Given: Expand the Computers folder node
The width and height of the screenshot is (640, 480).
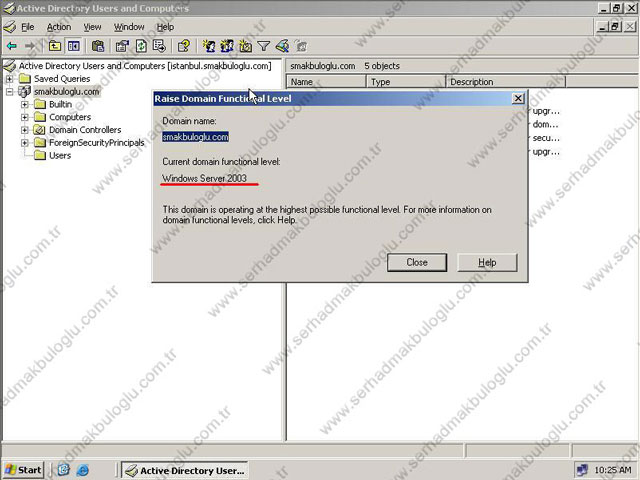Looking at the screenshot, I should [24, 117].
